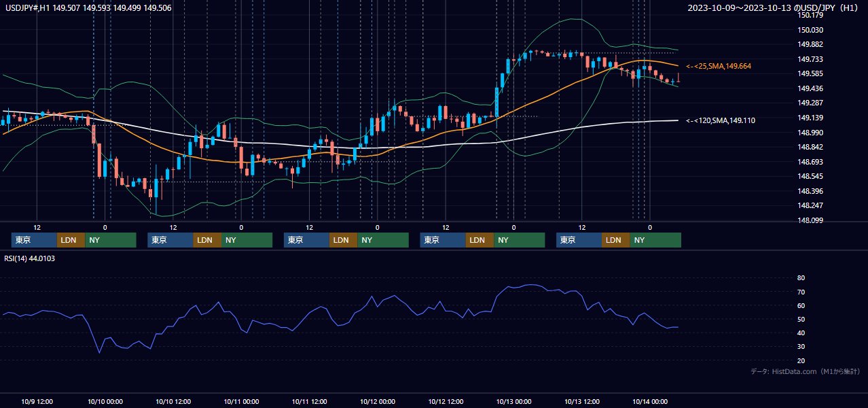
Task: Click the 2023-10-09～2023-10-13 USD/JPY (H1) chart title
Action: point(774,8)
